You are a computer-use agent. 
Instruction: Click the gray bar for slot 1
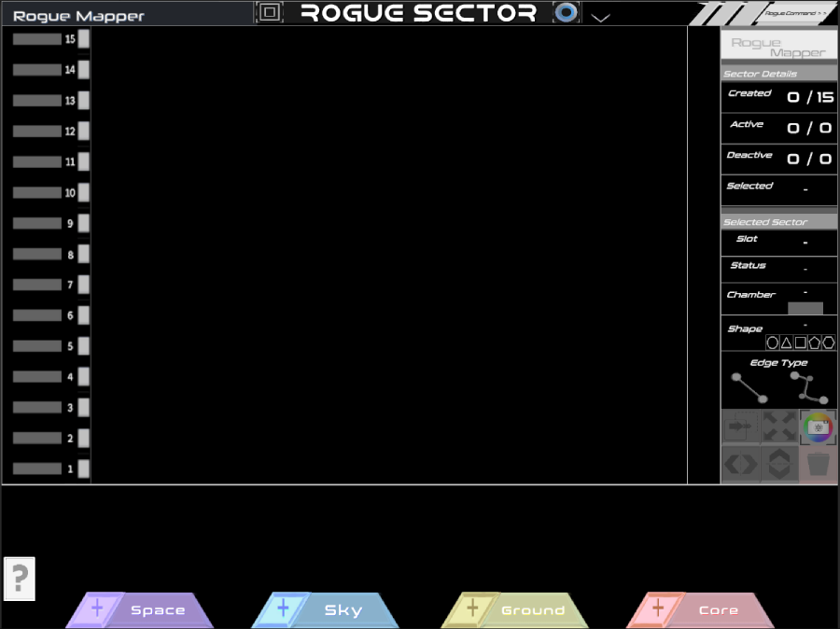click(37, 468)
